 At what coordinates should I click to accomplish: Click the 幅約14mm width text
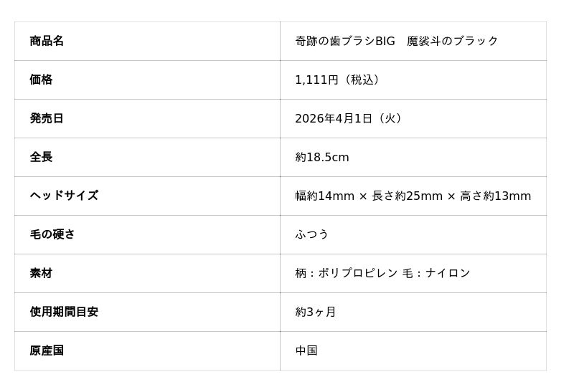tap(324, 196)
